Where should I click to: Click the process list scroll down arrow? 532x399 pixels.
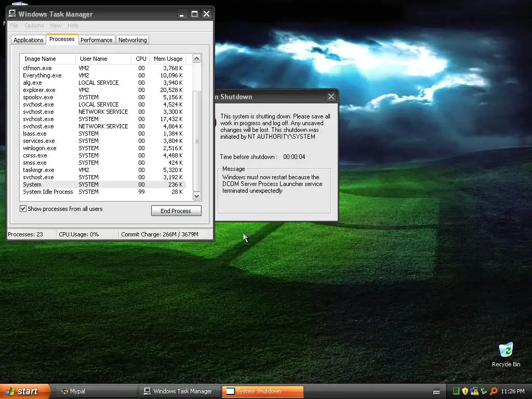[197, 196]
